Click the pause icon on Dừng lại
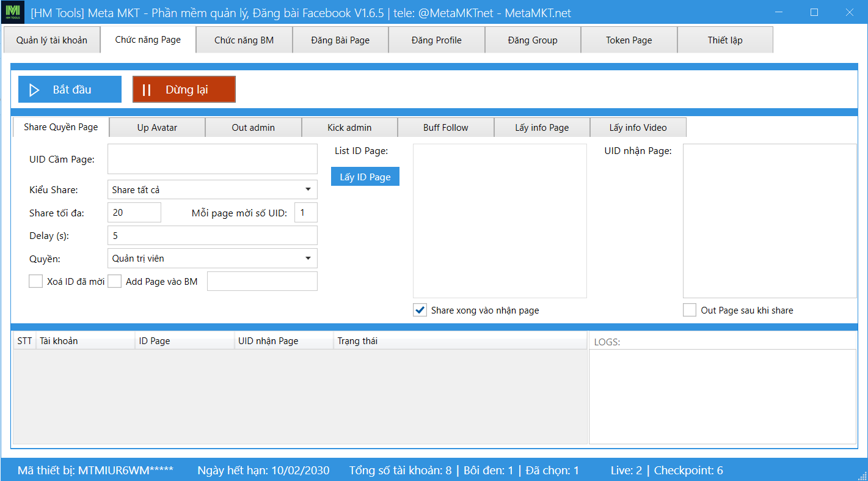 147,90
